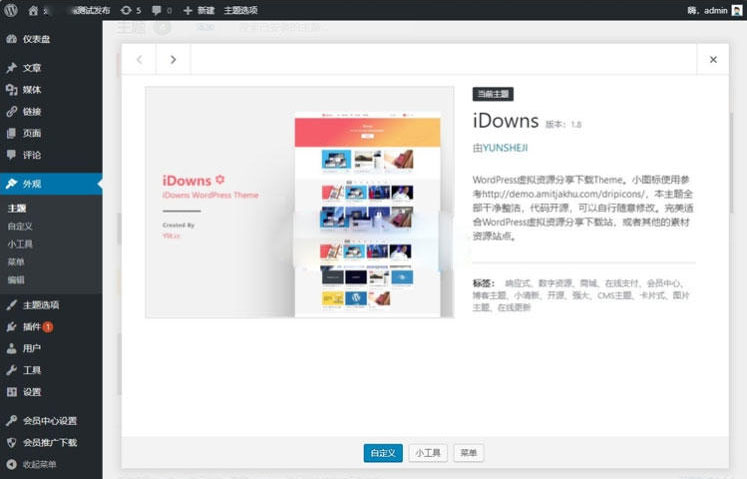Open sidebar 小工具 submenu item
The image size is (747, 479).
tap(20, 244)
